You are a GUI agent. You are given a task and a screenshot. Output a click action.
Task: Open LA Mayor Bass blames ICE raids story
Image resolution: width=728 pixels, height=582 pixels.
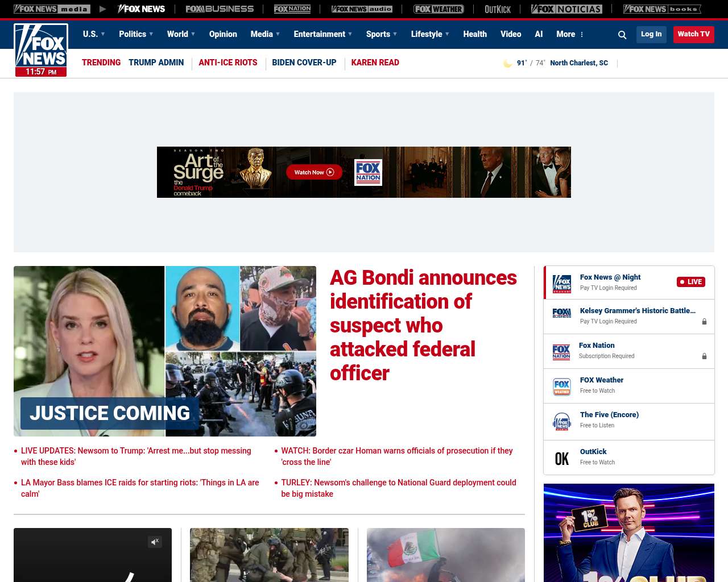pos(140,488)
